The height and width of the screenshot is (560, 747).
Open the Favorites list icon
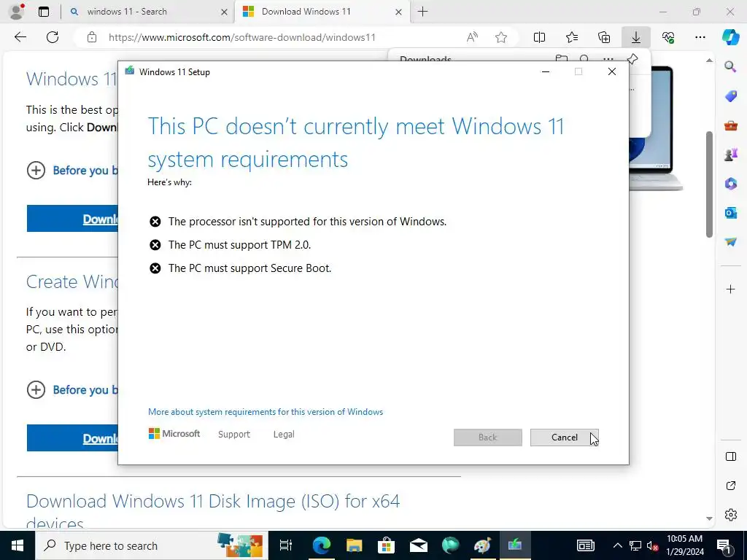572,37
